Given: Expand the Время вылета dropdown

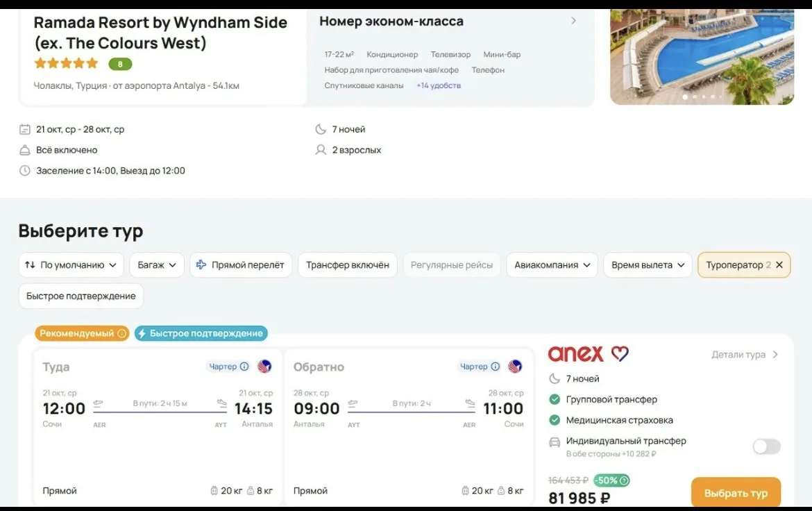Looking at the screenshot, I should [x=648, y=265].
